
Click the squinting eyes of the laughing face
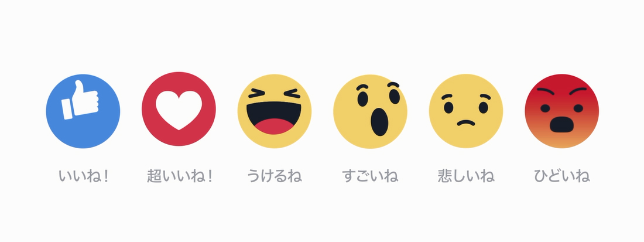[275, 94]
